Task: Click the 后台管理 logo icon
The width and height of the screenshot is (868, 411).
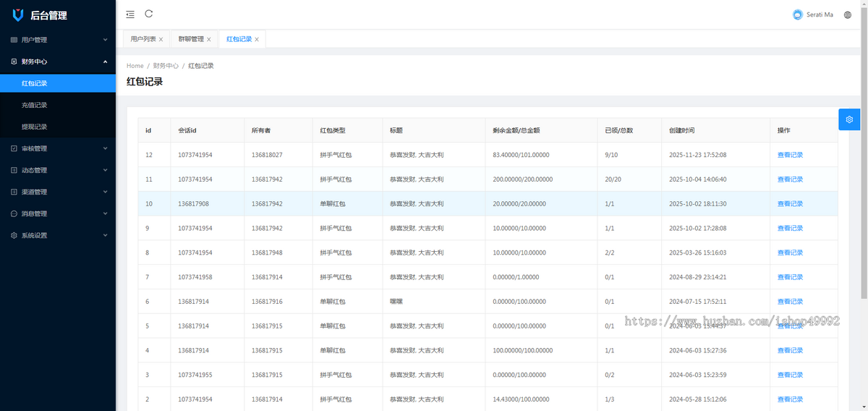Action: click(18, 15)
